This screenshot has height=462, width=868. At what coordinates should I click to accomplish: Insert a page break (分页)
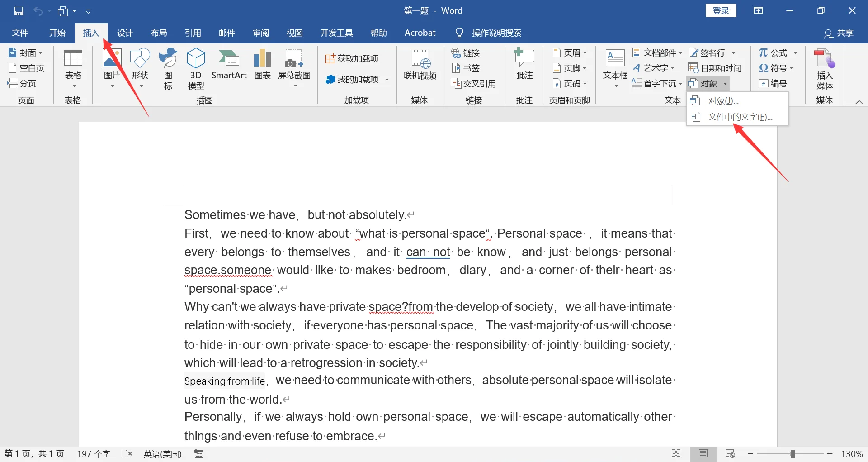tap(22, 83)
